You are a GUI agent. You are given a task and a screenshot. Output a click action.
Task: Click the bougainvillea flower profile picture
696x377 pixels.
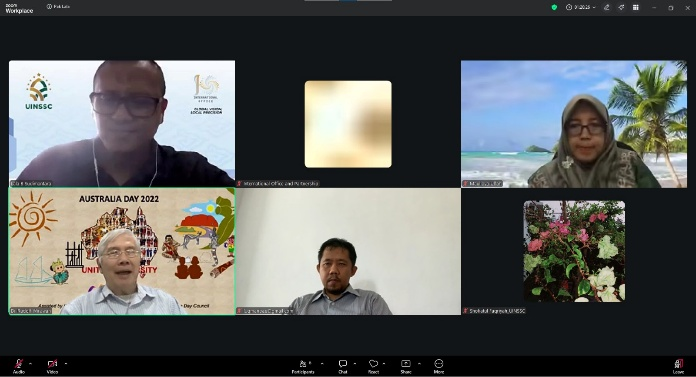tap(574, 251)
